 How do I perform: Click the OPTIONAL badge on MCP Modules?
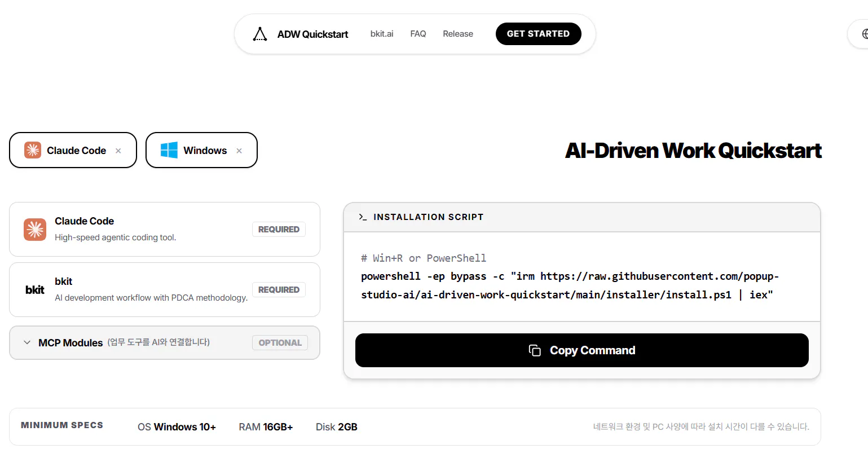pos(280,342)
